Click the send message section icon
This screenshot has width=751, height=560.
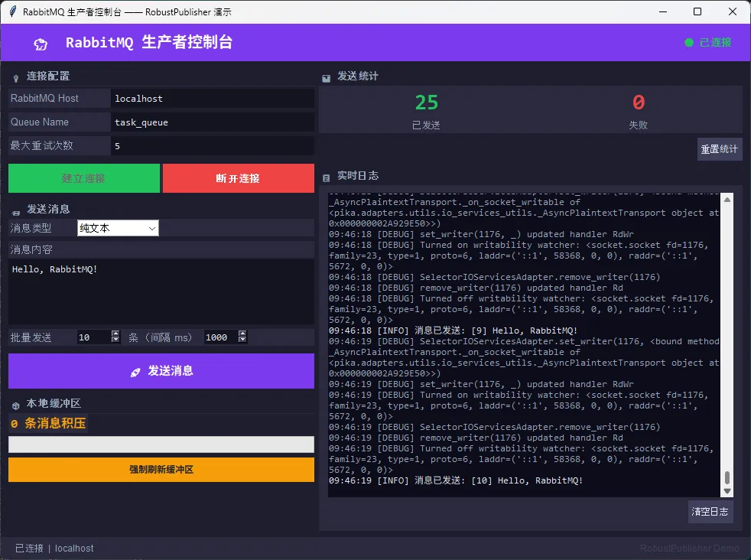pos(16,212)
